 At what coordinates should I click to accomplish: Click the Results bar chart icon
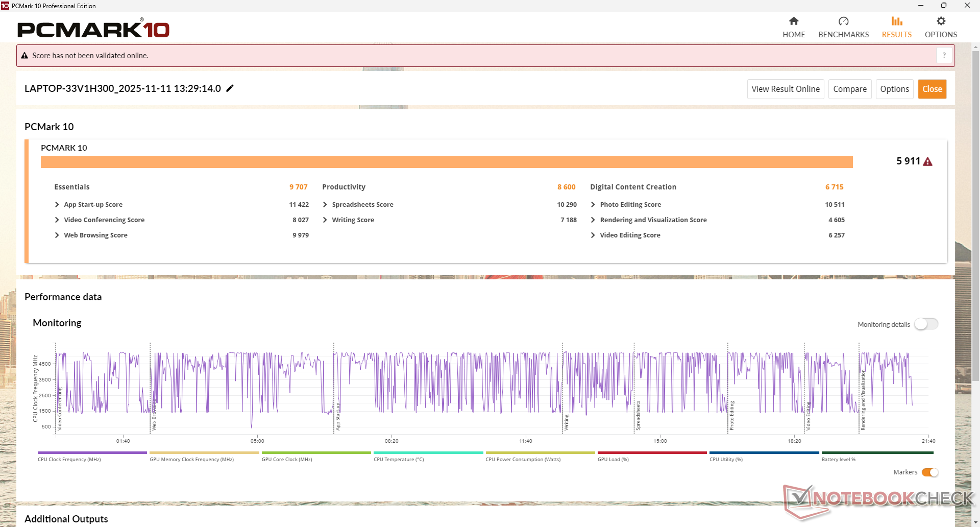(896, 21)
